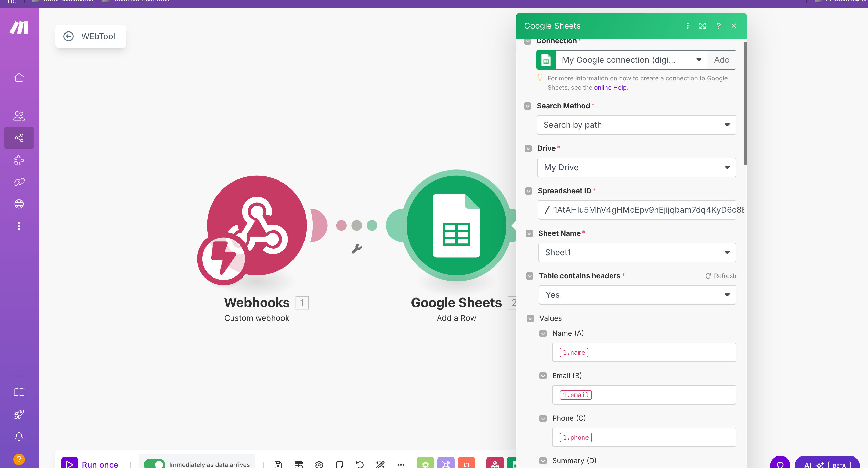Toggle the Email (B) checkbox
868x468 pixels.
[543, 376]
